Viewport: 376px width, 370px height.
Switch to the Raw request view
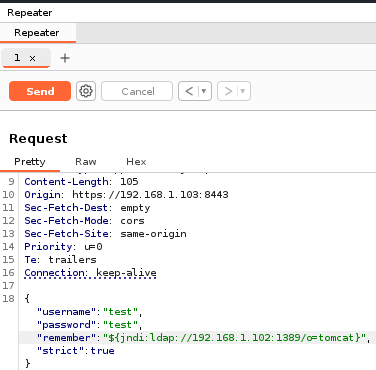tap(86, 162)
